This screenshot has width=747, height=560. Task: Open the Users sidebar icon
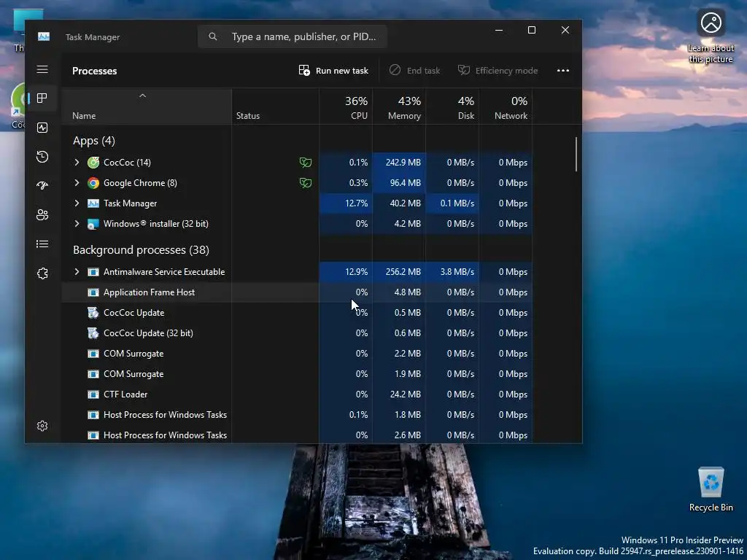coord(42,215)
